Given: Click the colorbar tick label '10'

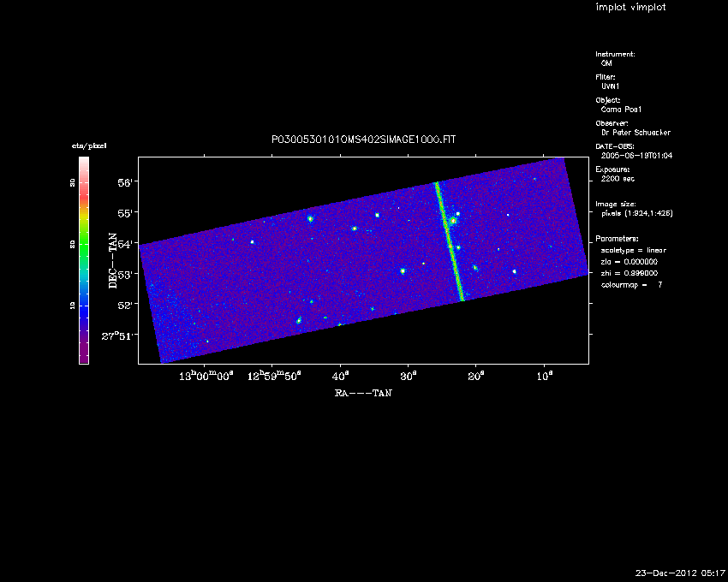Looking at the screenshot, I should [73, 306].
